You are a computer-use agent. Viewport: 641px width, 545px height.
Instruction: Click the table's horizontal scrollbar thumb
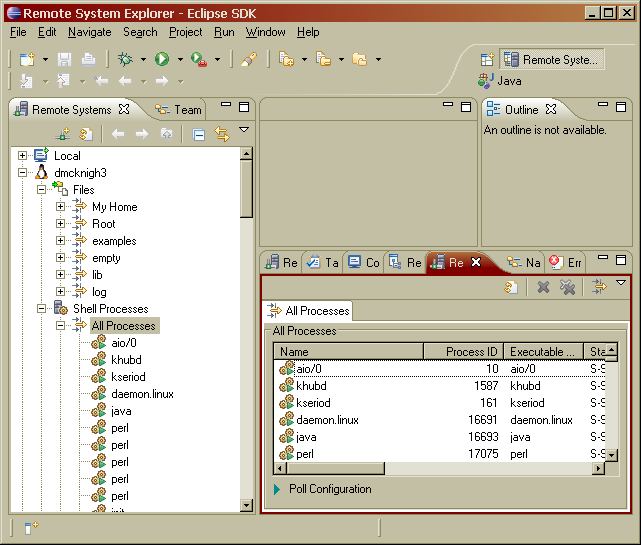334,468
